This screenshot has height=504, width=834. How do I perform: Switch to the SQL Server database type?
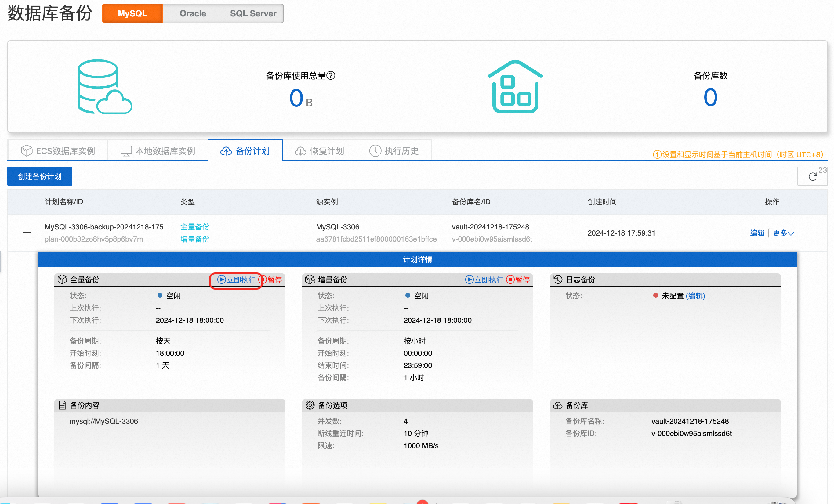[253, 13]
